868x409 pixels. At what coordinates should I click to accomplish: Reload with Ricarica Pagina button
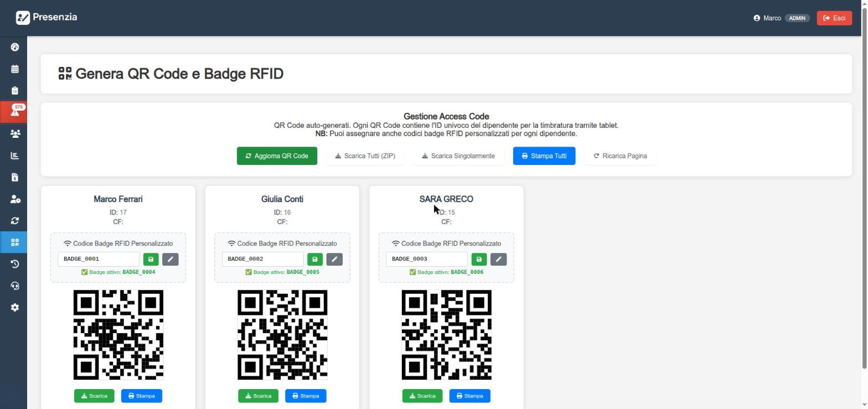coord(620,156)
